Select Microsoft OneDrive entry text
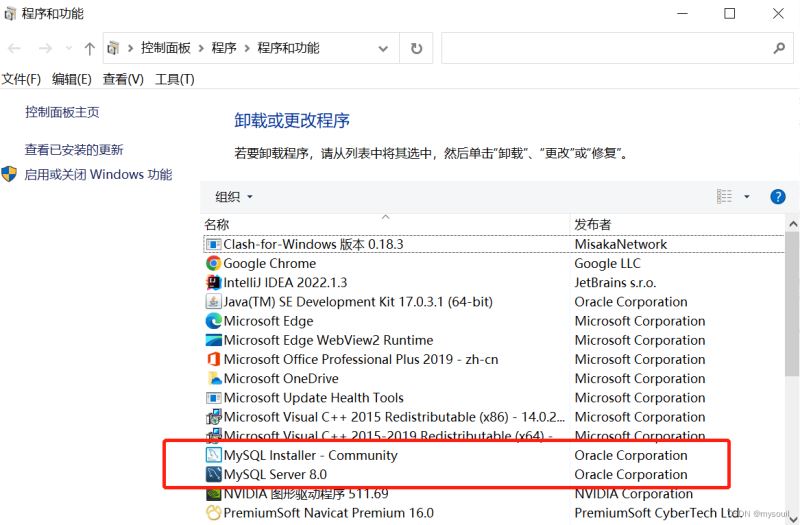Viewport: 800px width, 525px height. pos(281,379)
